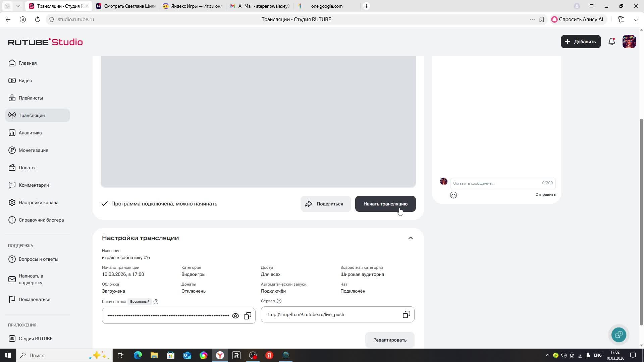Open Монетизация sidebar section
Screen dimensions: 644x362
33,150
